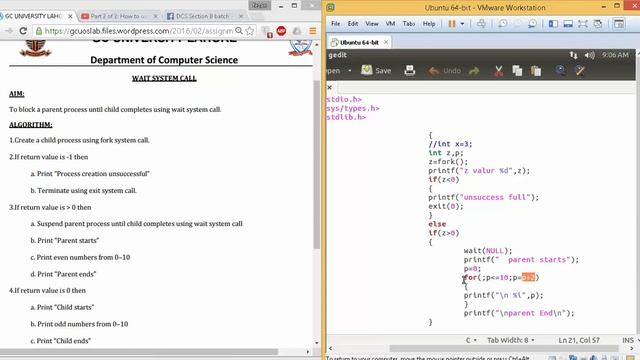
Task: Click the 'wait(NULL);' code line
Action: 488,251
